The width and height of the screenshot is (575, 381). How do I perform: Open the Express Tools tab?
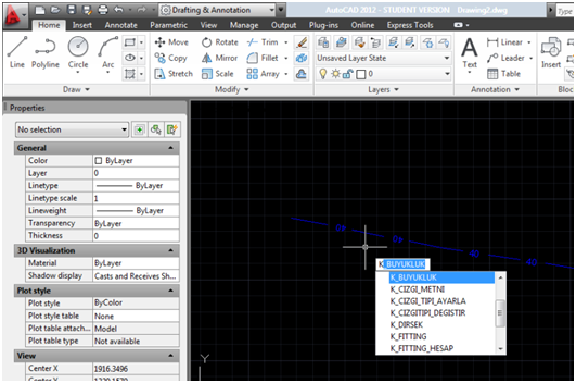click(x=410, y=25)
